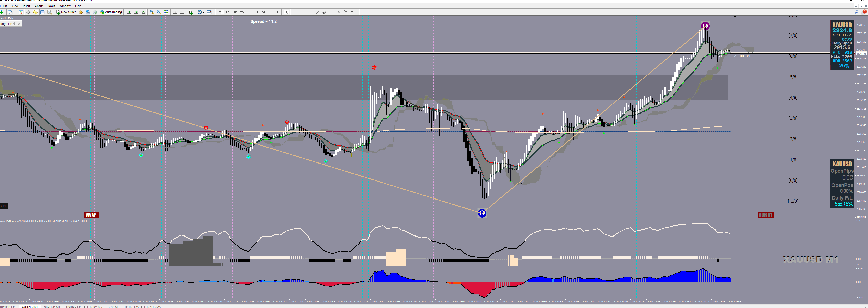
Task: Click the purple swing-high marker on chart
Action: (705, 26)
